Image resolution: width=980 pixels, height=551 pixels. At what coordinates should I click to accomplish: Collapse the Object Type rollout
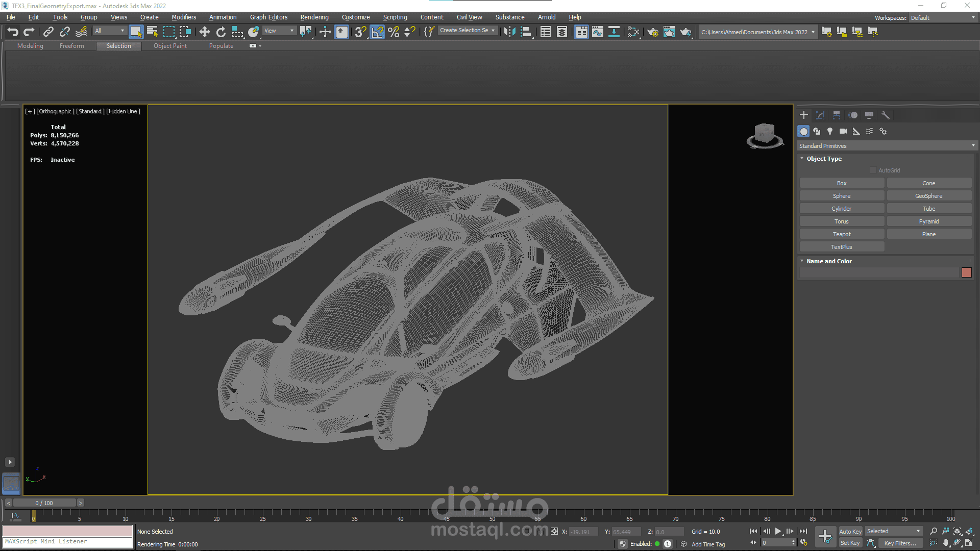click(824, 159)
